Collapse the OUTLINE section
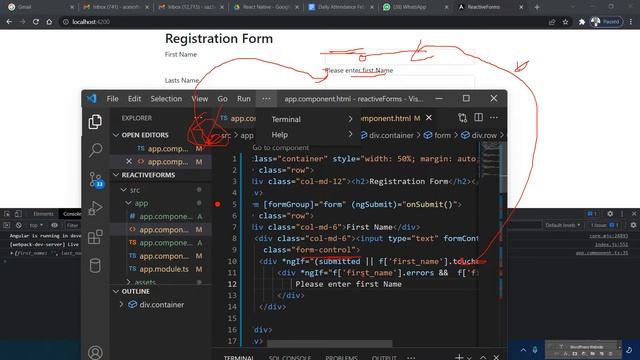This screenshot has width=640, height=360. coord(116,291)
